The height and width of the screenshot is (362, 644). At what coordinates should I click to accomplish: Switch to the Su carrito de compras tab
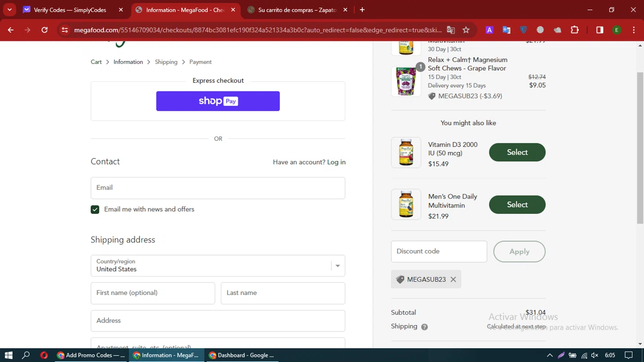(296, 10)
